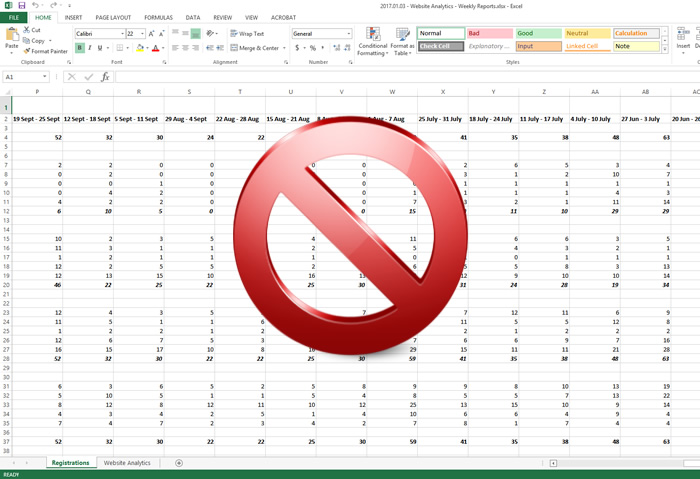700x479 pixels.
Task: Align text right in the cell
Action: (x=196, y=48)
